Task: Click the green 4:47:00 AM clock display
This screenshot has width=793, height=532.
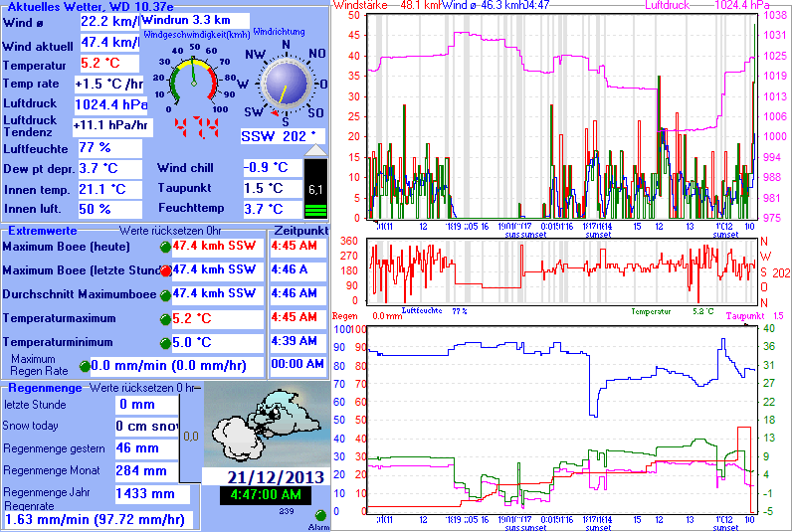Action: (266, 495)
